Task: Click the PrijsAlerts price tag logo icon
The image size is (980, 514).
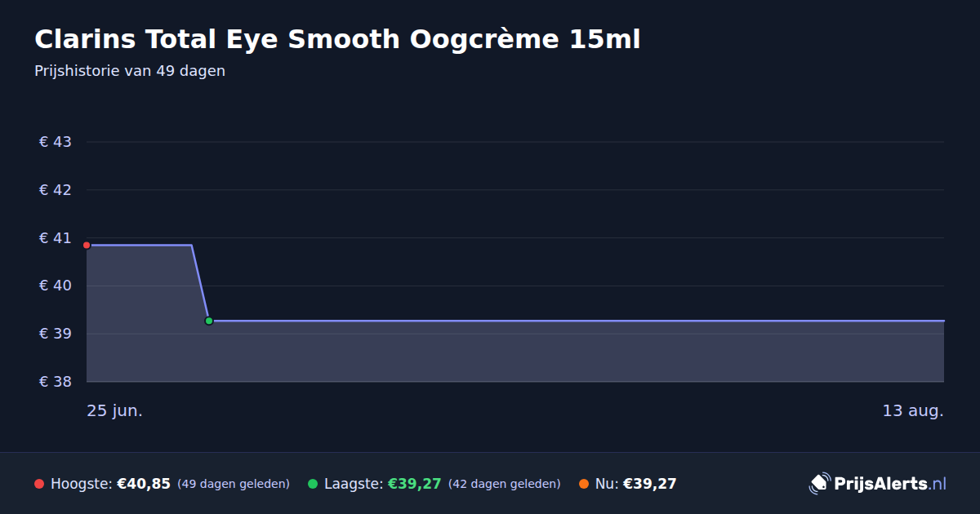Action: coord(819,484)
